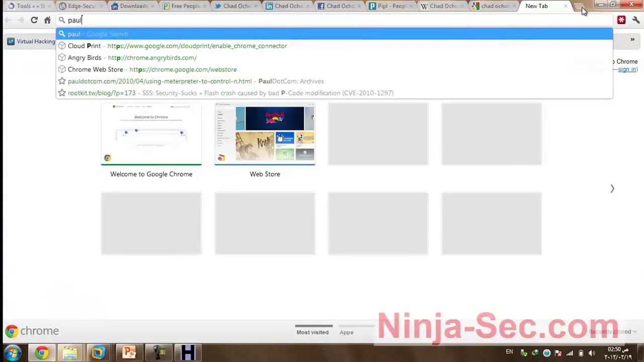Open the Recently closed dropdown
The height and width of the screenshot is (362, 644).
[613, 332]
